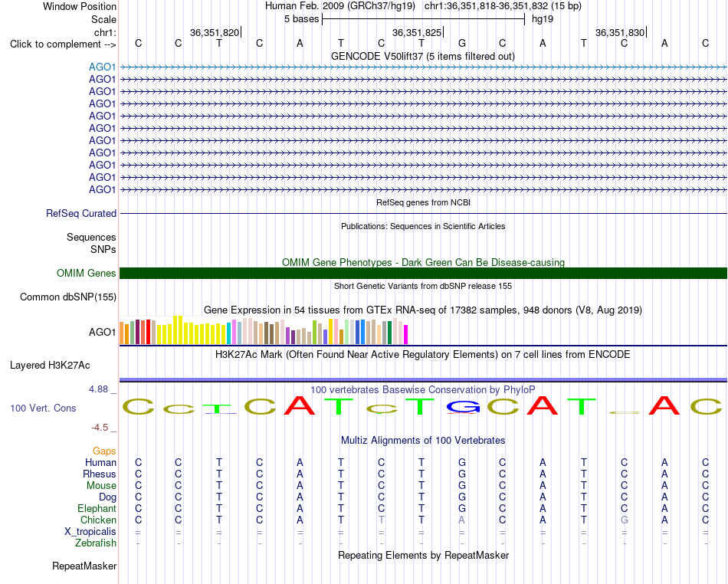Viewport: 728px width, 584px height.
Task: Open the Common dbSNP(155) track label
Action: coord(67,297)
